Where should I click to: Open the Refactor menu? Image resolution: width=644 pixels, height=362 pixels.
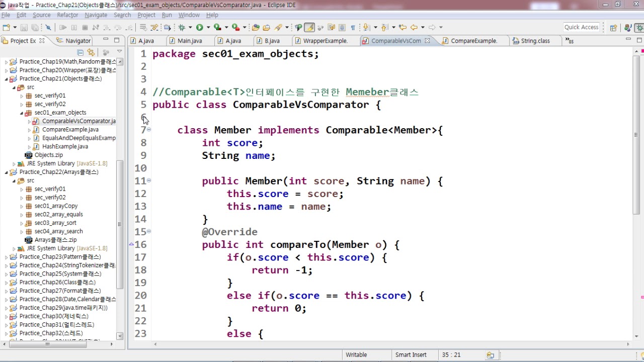click(x=67, y=15)
